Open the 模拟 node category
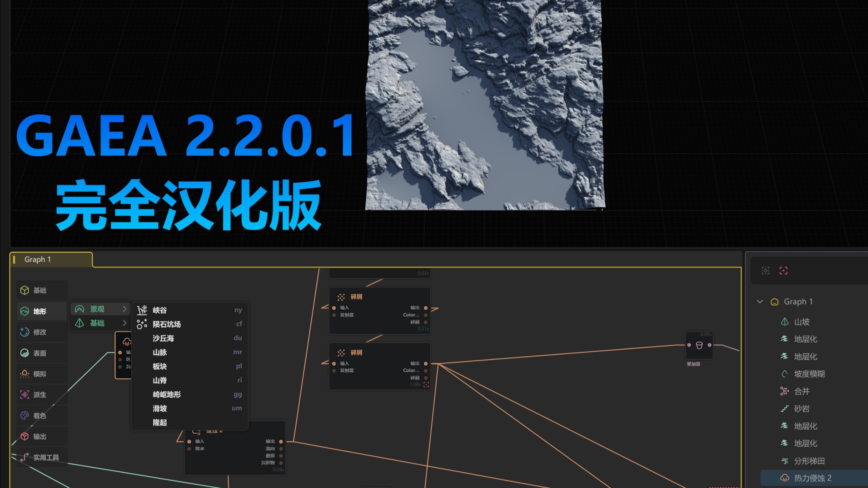The width and height of the screenshot is (868, 488). click(x=42, y=374)
